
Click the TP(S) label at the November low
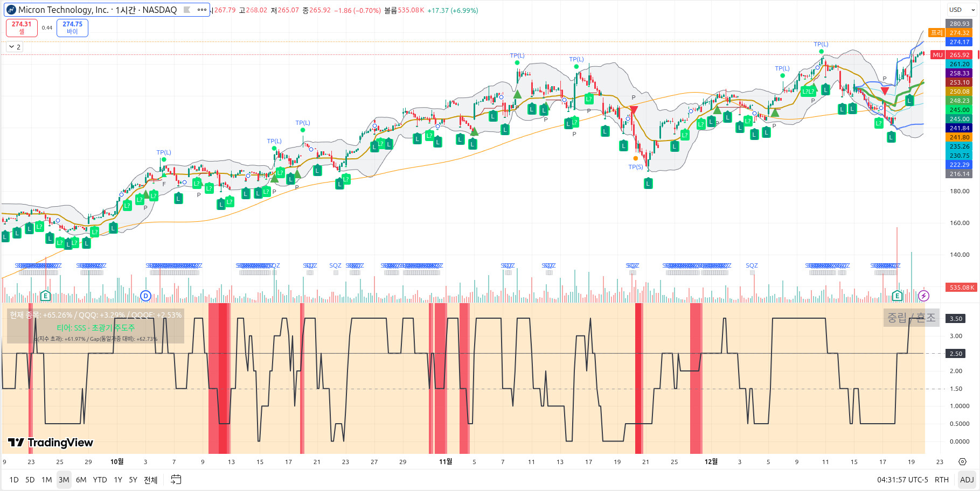pyautogui.click(x=636, y=167)
